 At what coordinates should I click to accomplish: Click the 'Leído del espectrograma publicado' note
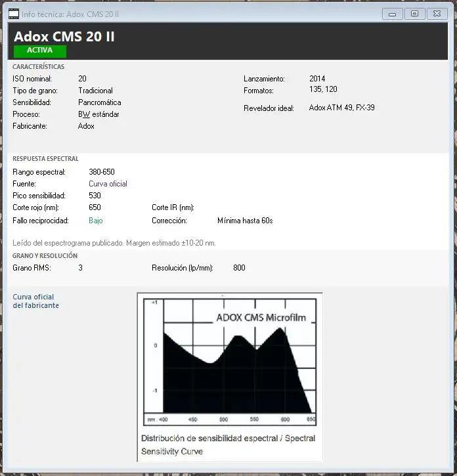pos(114,243)
